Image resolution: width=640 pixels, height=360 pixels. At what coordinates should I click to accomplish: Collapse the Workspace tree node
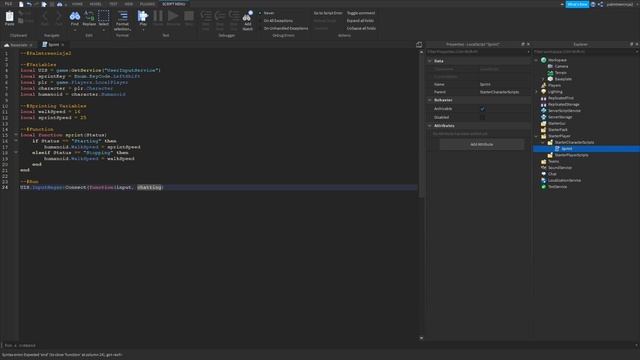click(x=536, y=60)
